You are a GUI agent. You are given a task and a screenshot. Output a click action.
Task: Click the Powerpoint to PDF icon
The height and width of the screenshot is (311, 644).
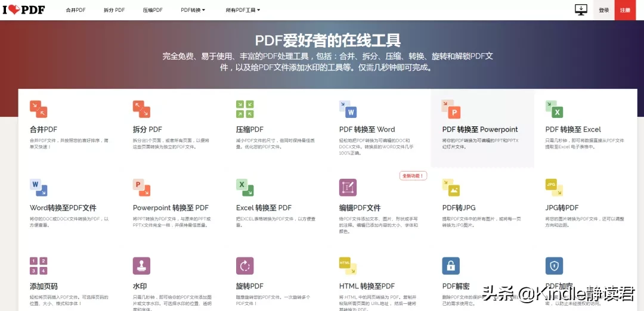click(142, 188)
